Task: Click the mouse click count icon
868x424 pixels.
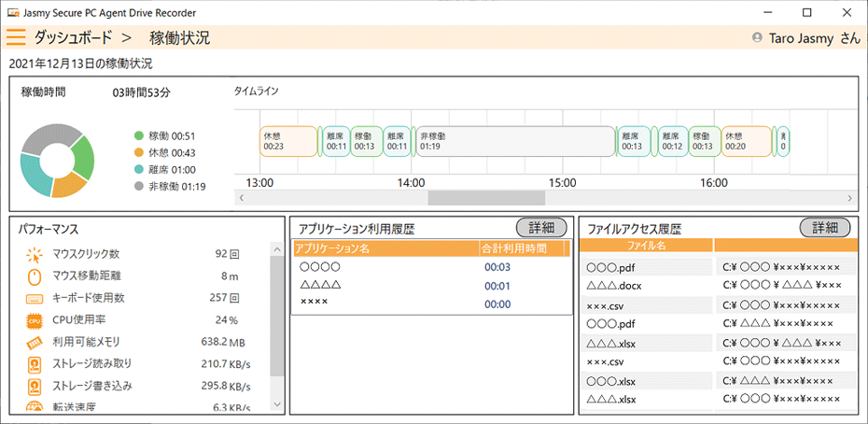Action: (x=35, y=254)
